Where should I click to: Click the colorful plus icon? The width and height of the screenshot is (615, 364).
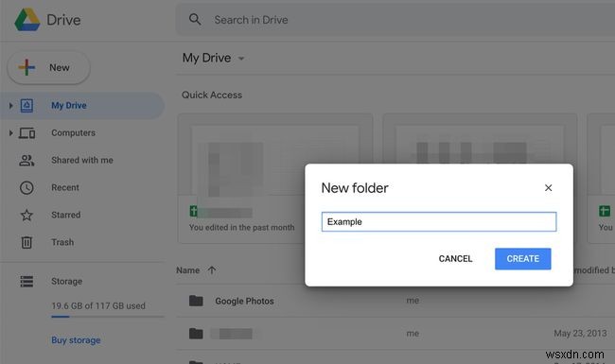[26, 67]
